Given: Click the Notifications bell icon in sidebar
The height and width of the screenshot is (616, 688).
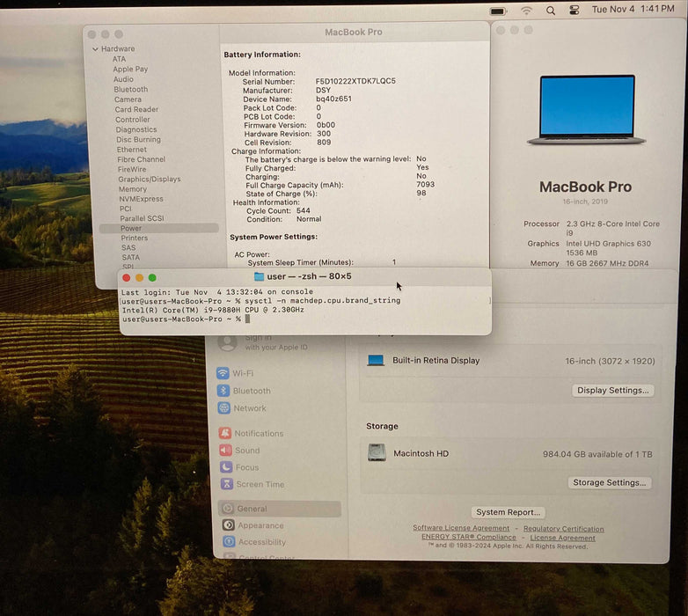Looking at the screenshot, I should tap(225, 433).
